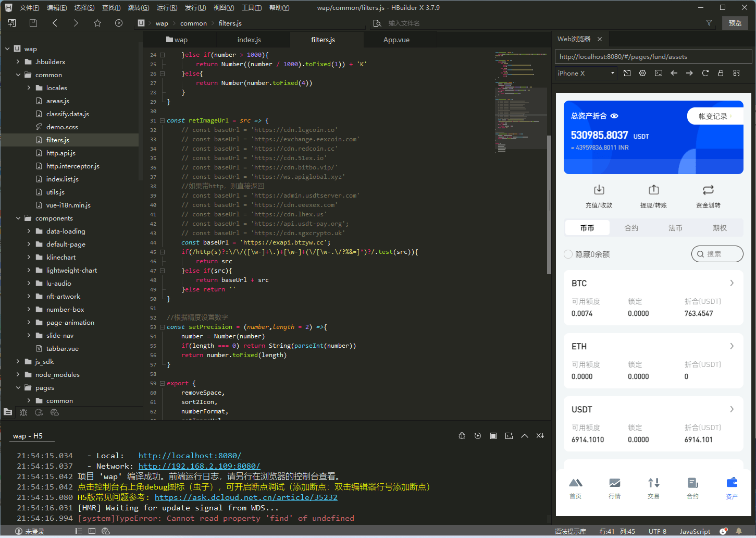Click the 预览 preview button

(x=735, y=23)
